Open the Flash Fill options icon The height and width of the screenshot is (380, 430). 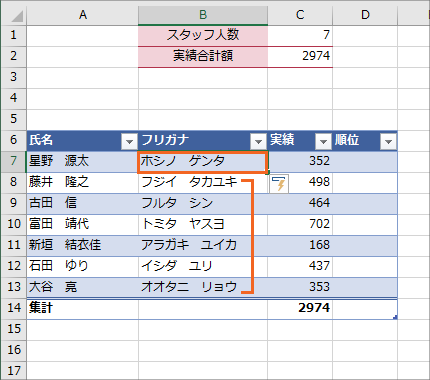point(279,184)
